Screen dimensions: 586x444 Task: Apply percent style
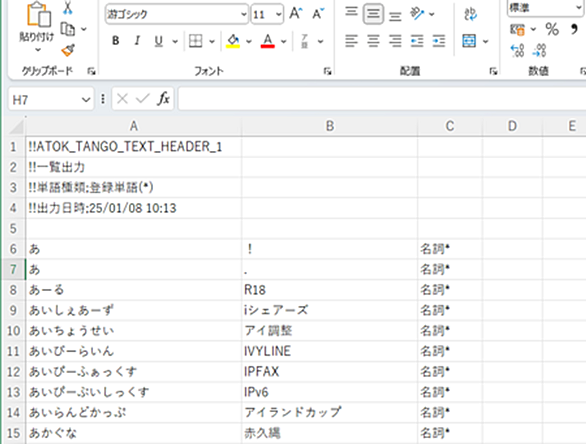(x=552, y=29)
